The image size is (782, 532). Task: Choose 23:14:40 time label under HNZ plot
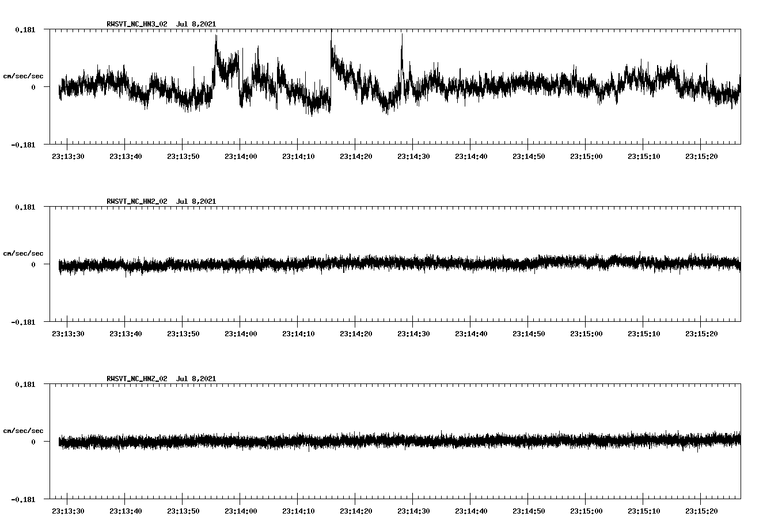[471, 511]
